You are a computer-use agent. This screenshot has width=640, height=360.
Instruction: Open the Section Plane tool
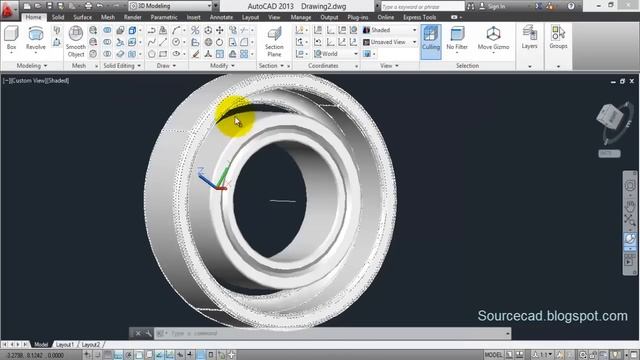(274, 41)
